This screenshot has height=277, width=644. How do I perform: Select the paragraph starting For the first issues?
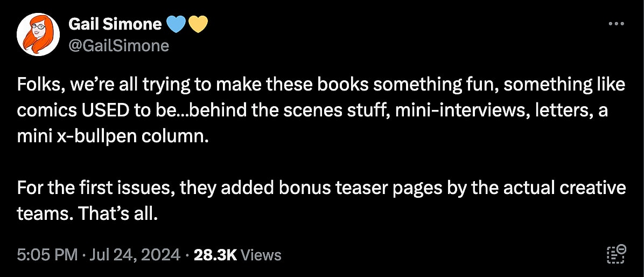(321, 201)
